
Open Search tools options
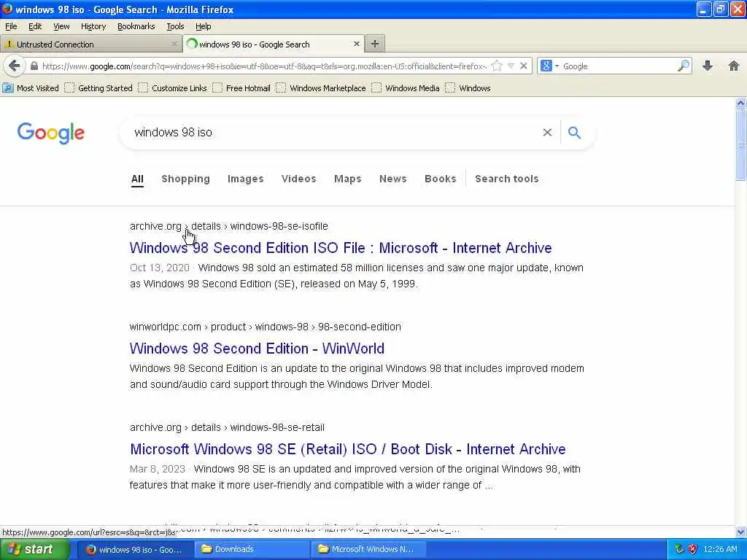pos(507,179)
